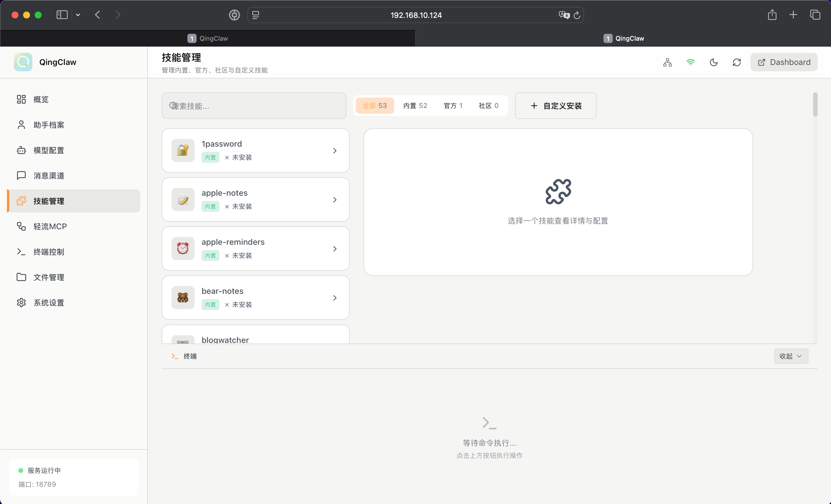The image size is (831, 504).
Task: Click the large terminal prompt placeholder icon
Action: tap(489, 423)
